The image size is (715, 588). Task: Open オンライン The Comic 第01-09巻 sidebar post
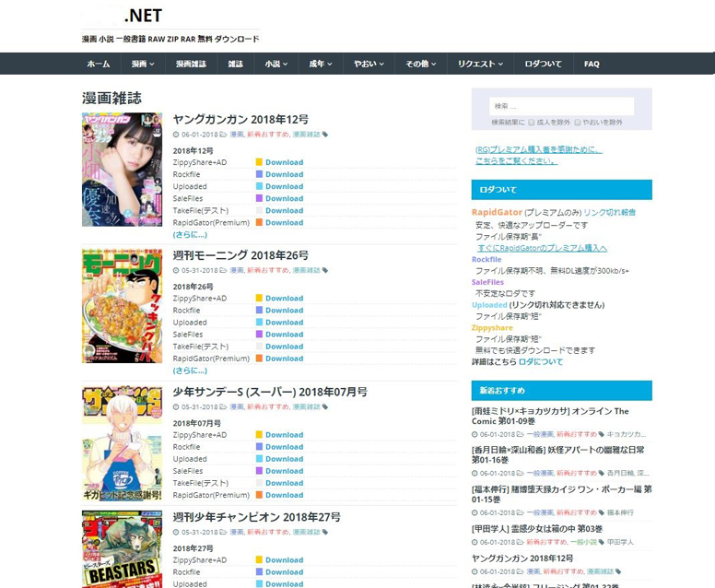[x=550, y=416]
